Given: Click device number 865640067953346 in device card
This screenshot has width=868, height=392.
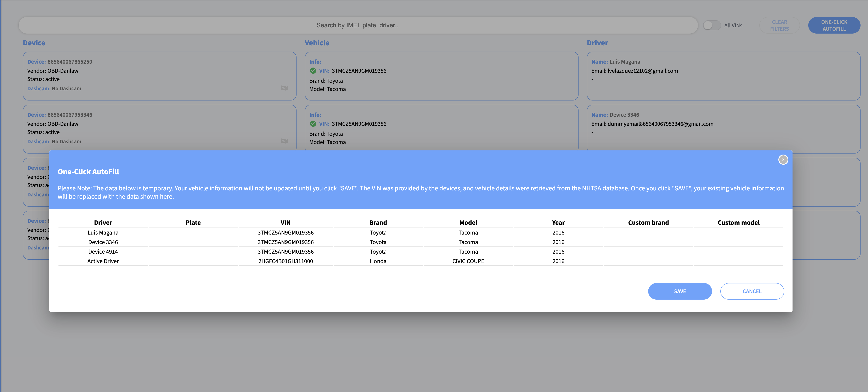Looking at the screenshot, I should click(70, 115).
